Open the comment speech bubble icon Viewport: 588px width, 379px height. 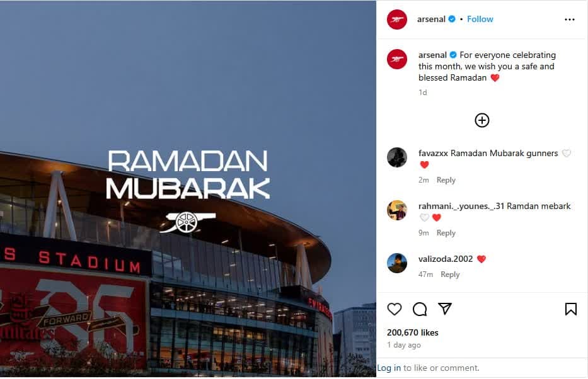tap(420, 309)
